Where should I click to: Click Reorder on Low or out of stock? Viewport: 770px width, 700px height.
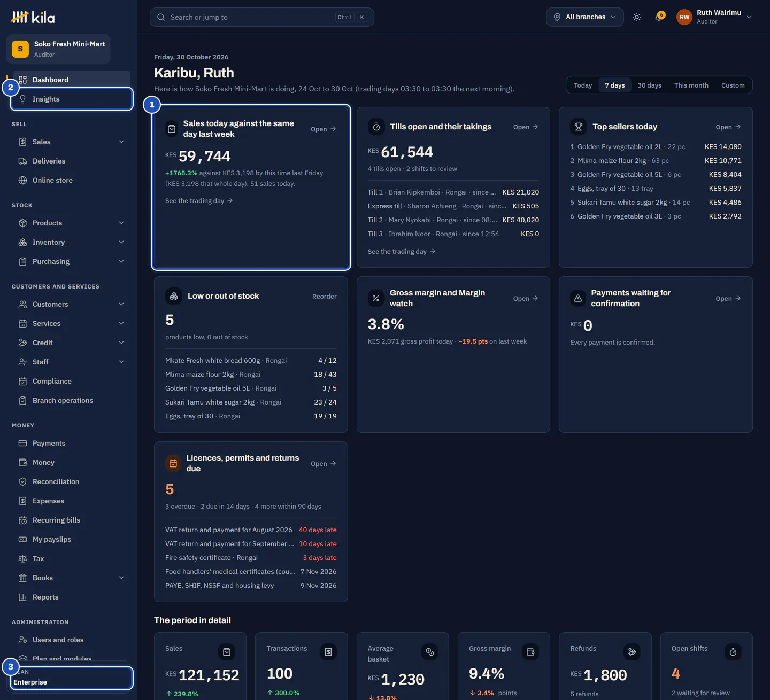click(x=325, y=296)
